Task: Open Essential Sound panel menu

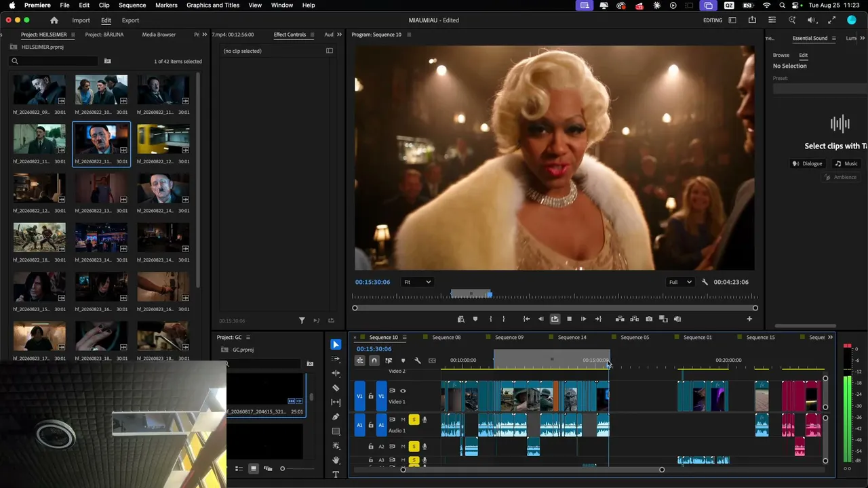Action: 834,39
